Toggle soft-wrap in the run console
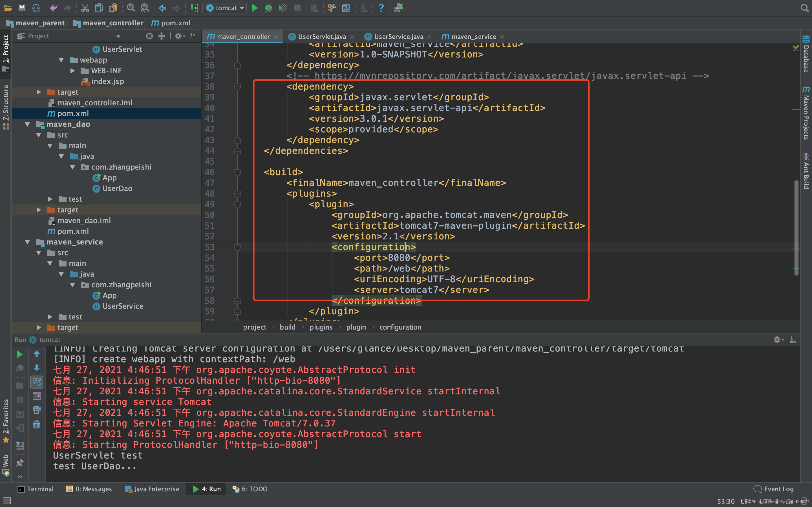 (37, 382)
